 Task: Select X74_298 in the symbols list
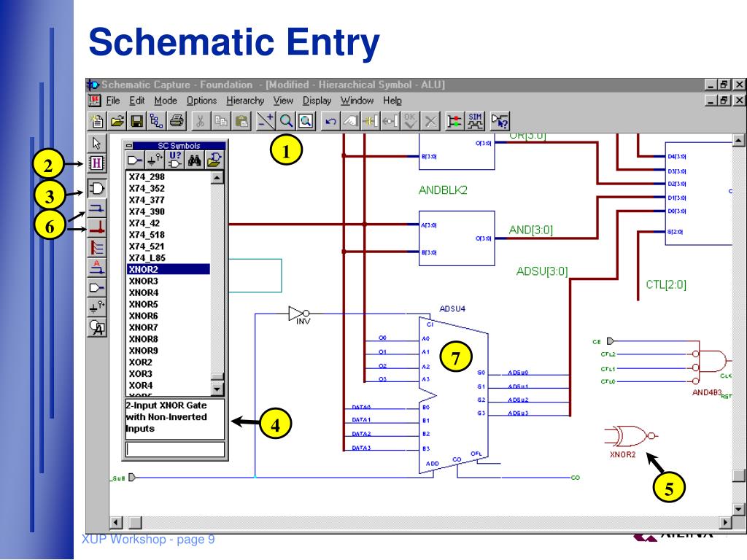[x=169, y=176]
